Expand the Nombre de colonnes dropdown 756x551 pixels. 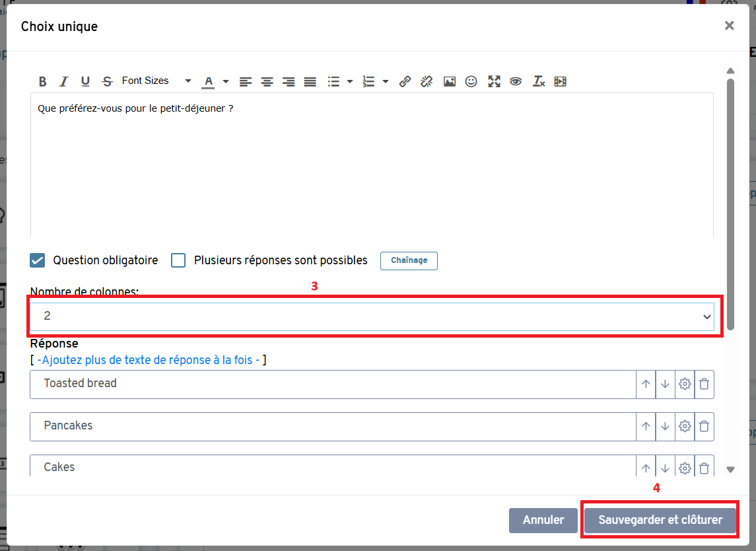tap(372, 316)
